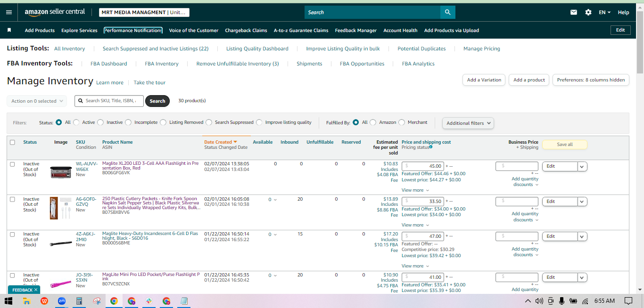644x308 pixels.
Task: Expand Edit dropdown arrow for cutlery packets row
Action: [x=582, y=202]
